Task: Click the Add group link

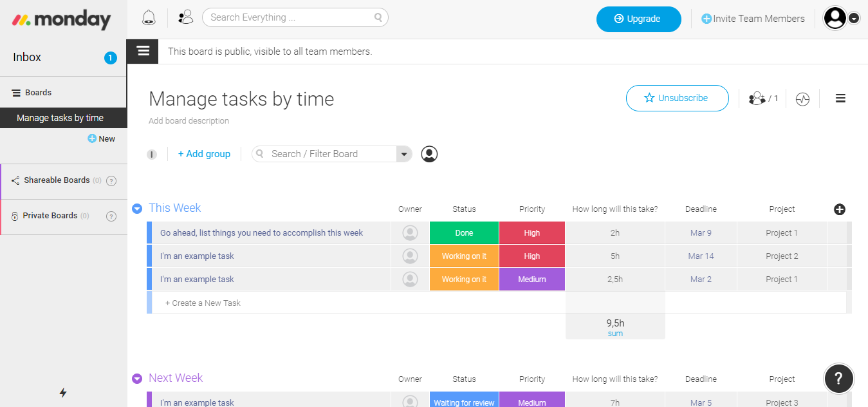Action: tap(204, 154)
